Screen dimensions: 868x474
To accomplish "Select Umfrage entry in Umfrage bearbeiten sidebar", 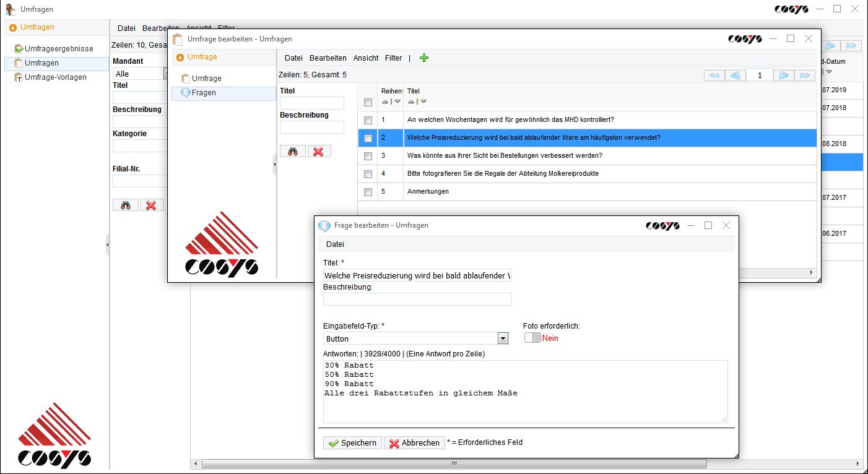I will (x=201, y=79).
